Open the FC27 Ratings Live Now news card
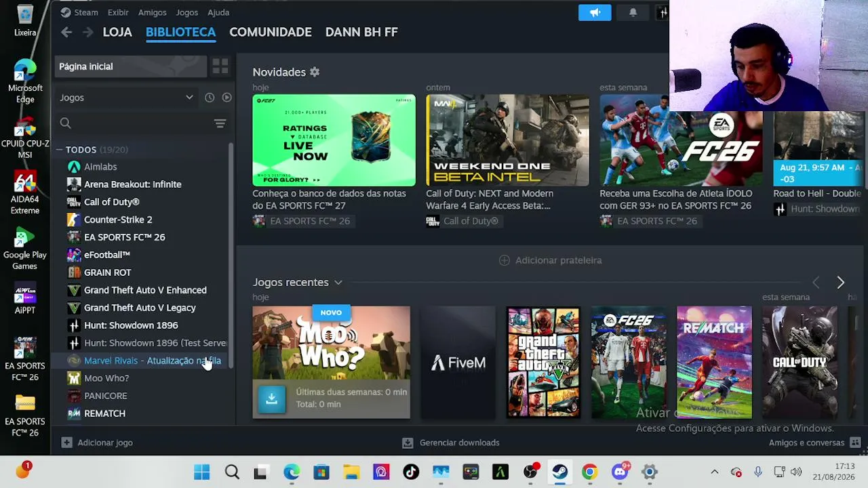 [x=334, y=140]
